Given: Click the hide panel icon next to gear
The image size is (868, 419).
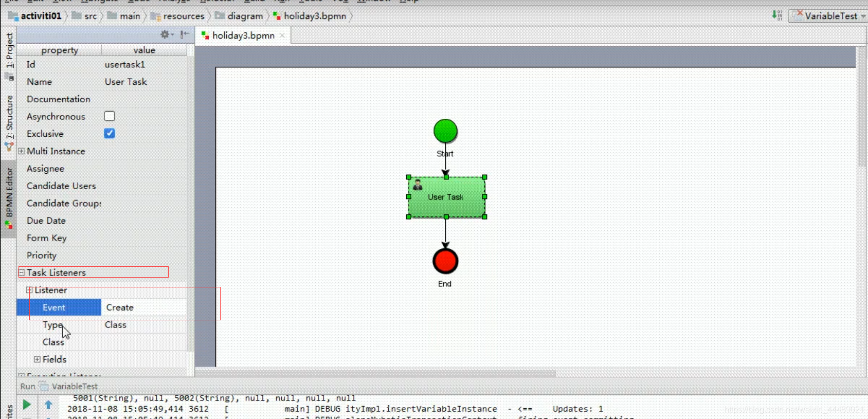Looking at the screenshot, I should click(185, 34).
